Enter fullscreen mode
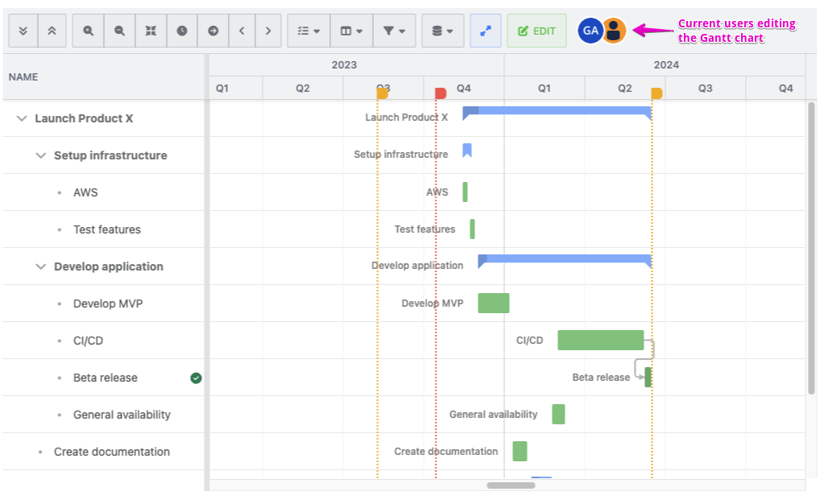Viewport: 828px width, 504px height. click(483, 31)
